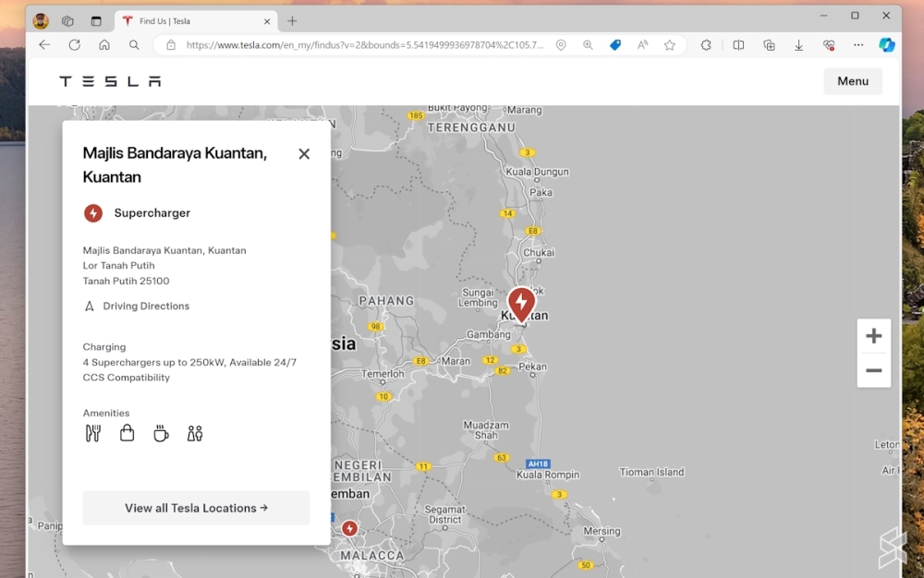The image size is (924, 578).
Task: Click the shopping bag amenity icon
Action: click(127, 433)
